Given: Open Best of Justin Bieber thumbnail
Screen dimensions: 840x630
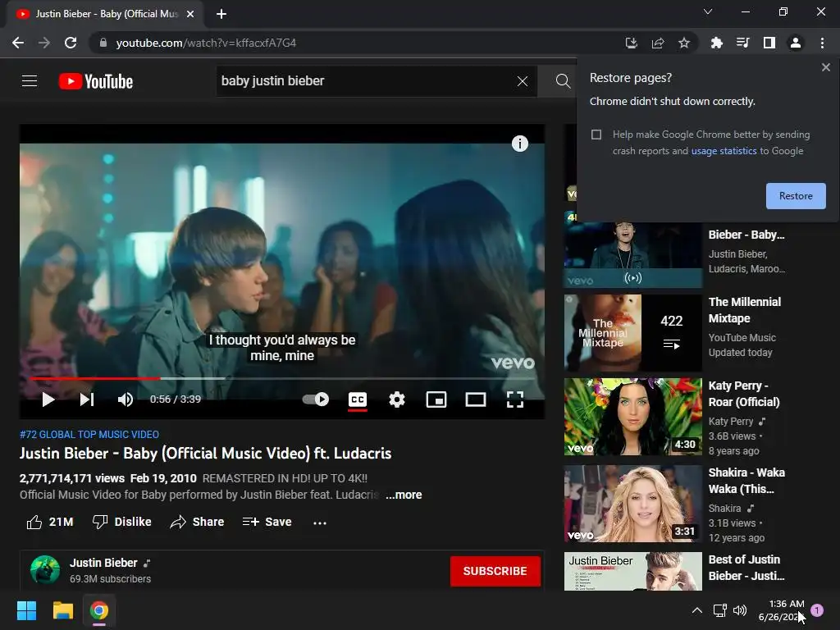Looking at the screenshot, I should click(632, 572).
